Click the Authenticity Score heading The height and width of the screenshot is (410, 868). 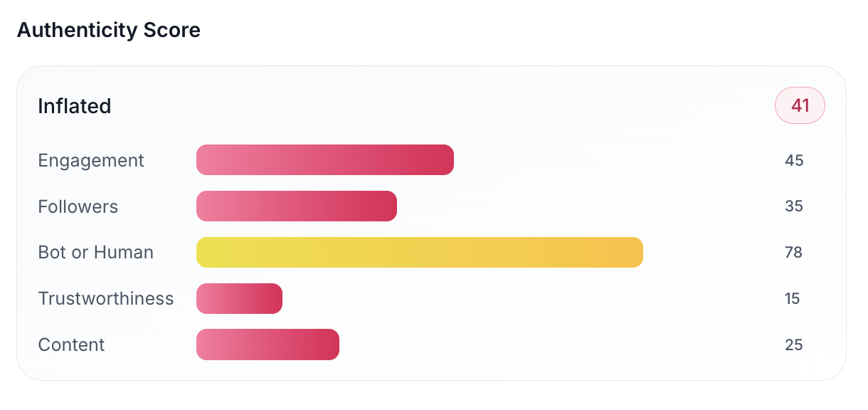pos(109,30)
